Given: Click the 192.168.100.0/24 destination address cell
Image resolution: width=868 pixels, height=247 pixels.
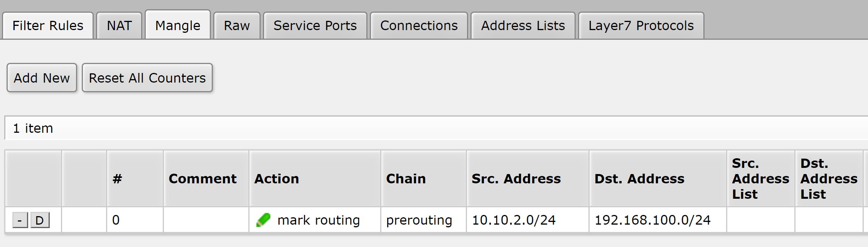Looking at the screenshot, I should 652,220.
